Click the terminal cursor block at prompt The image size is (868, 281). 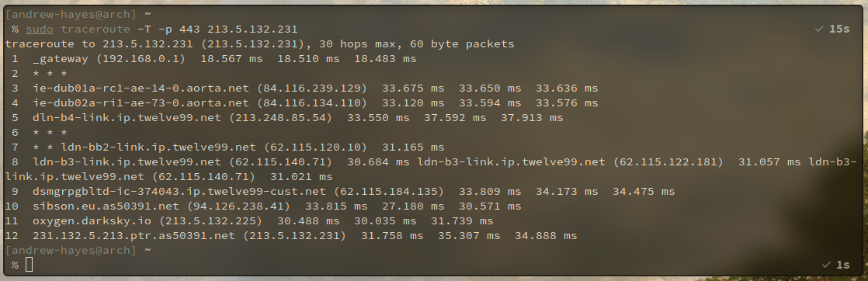(30, 265)
